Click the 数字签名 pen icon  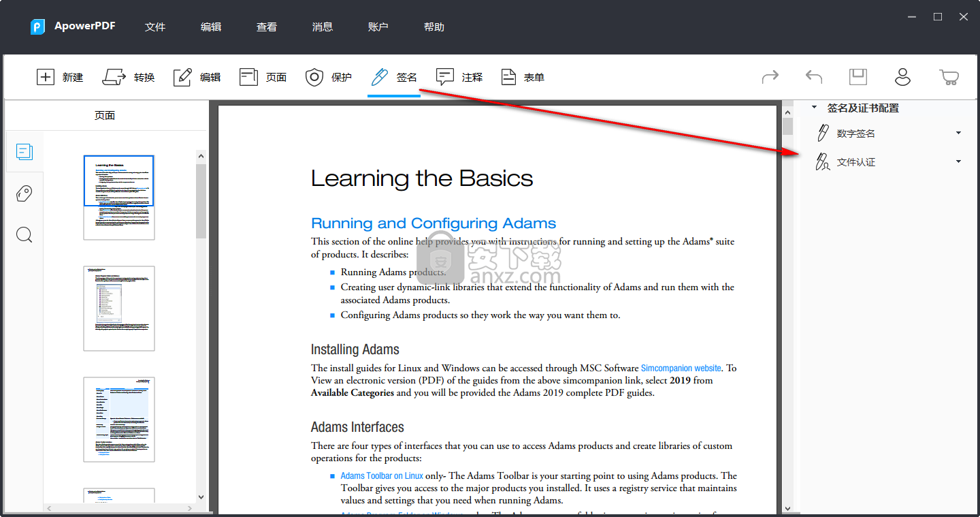pyautogui.click(x=823, y=133)
